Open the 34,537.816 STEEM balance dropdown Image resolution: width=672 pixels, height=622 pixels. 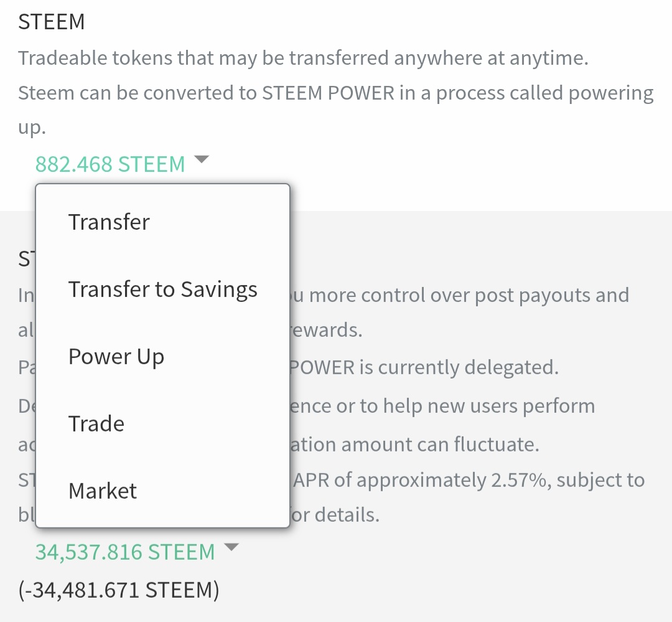click(124, 552)
